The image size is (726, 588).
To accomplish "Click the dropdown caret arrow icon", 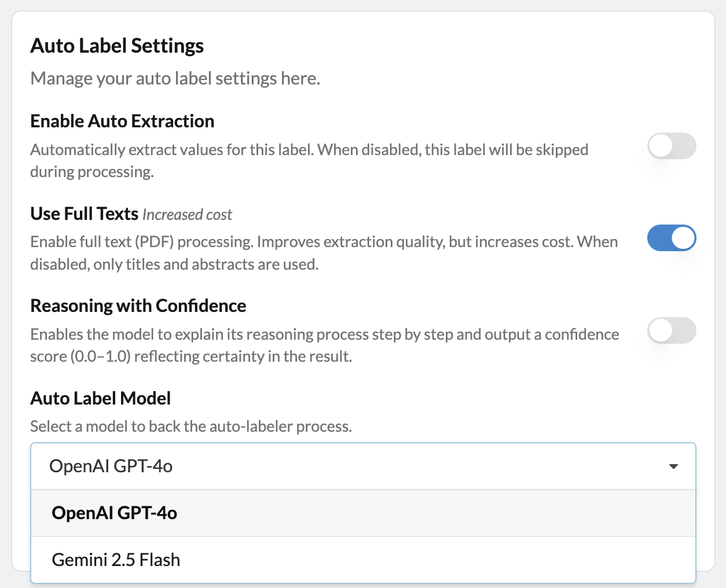I will point(673,466).
